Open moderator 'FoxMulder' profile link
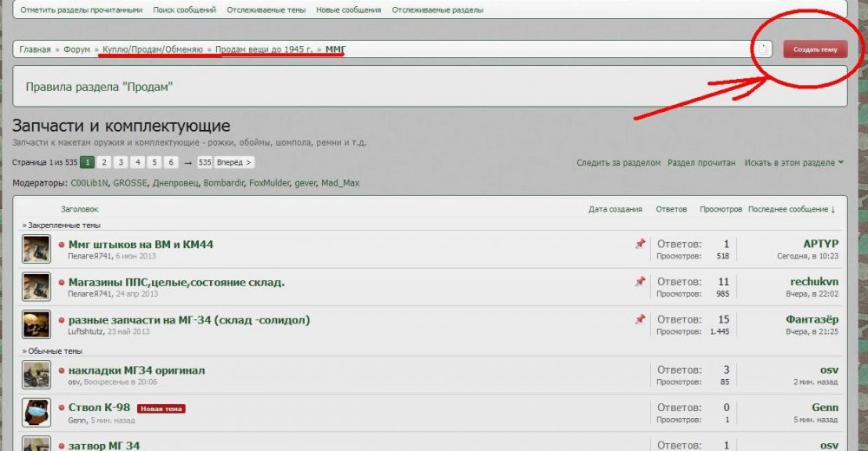 coord(268,183)
